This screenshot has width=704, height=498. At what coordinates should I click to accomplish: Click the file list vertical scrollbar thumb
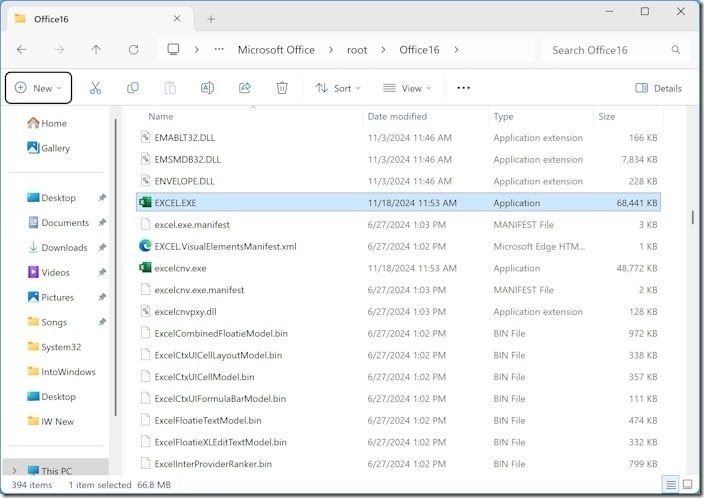(x=693, y=217)
